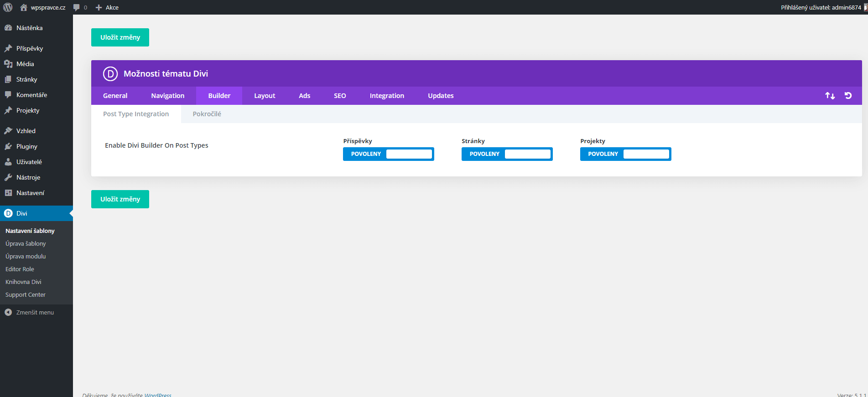Image resolution: width=868 pixels, height=397 pixels.
Task: Open the Navigation tab
Action: pos(168,96)
